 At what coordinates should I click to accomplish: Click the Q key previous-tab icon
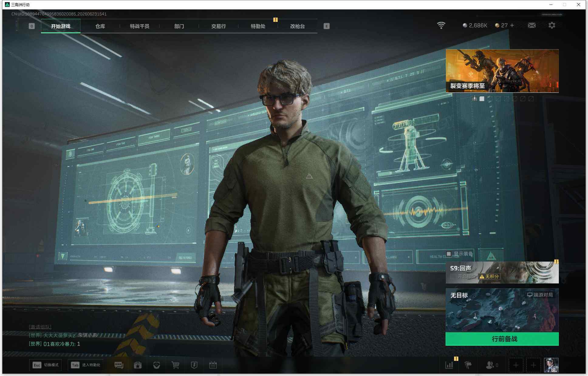pyautogui.click(x=32, y=26)
